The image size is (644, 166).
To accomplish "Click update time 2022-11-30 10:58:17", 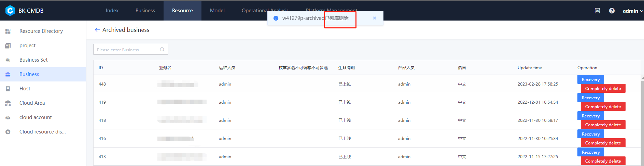I will pyautogui.click(x=538, y=120).
